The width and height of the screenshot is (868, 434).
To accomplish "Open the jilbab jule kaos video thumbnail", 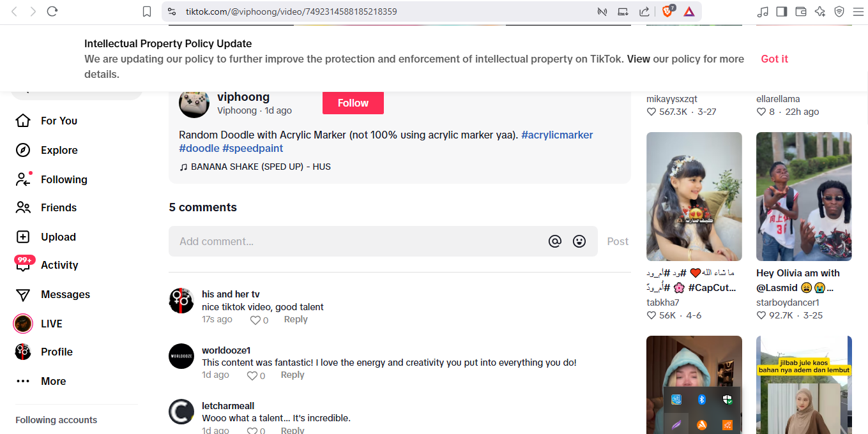I will click(x=804, y=385).
